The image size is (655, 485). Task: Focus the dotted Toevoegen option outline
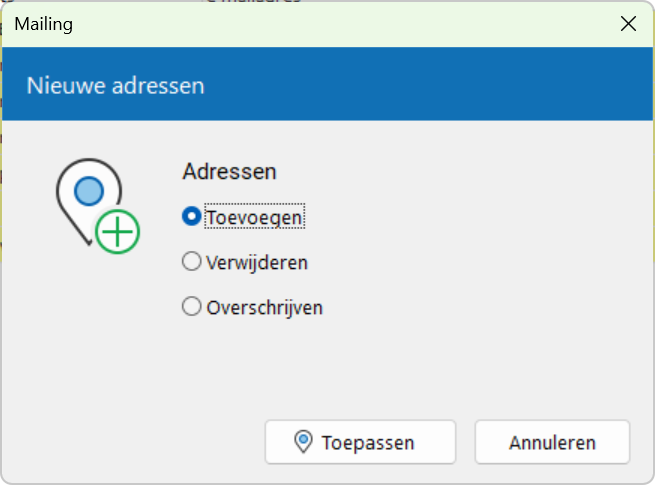click(254, 216)
